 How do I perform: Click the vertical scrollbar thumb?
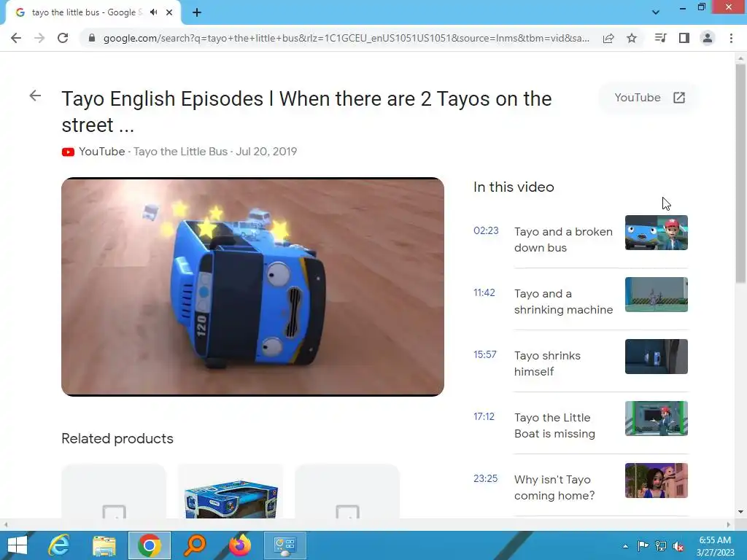click(740, 174)
